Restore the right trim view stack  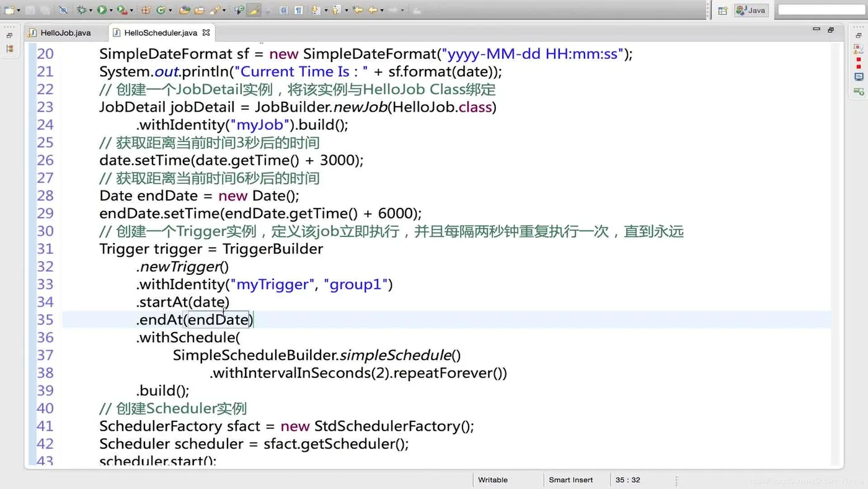(x=859, y=35)
